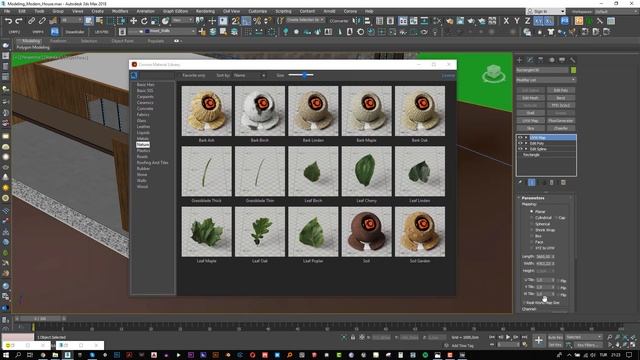Viewport: 640px width, 360px height.
Task: Activate Select and Link tool
Action: click(x=31, y=21)
